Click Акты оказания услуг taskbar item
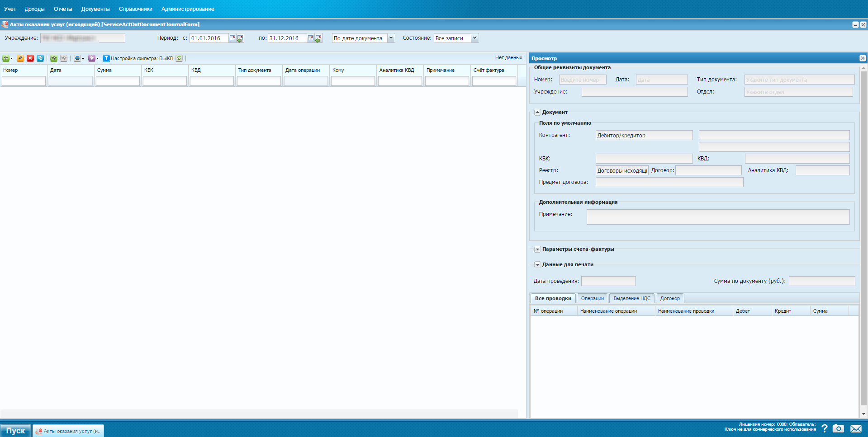This screenshot has width=868, height=437. pos(68,431)
